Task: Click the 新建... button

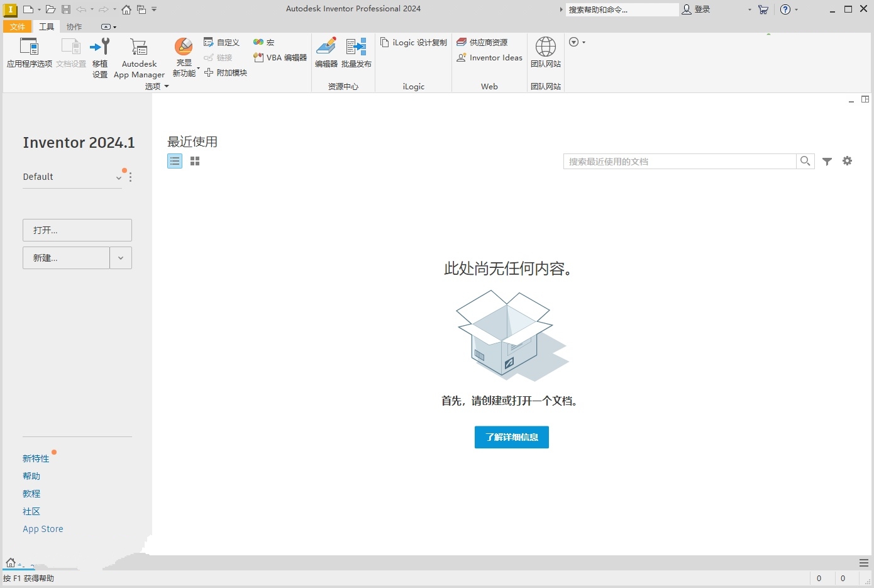Action: coord(66,258)
